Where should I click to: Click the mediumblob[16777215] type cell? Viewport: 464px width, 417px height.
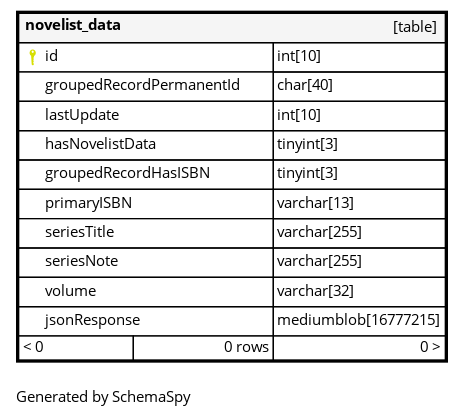tap(359, 321)
